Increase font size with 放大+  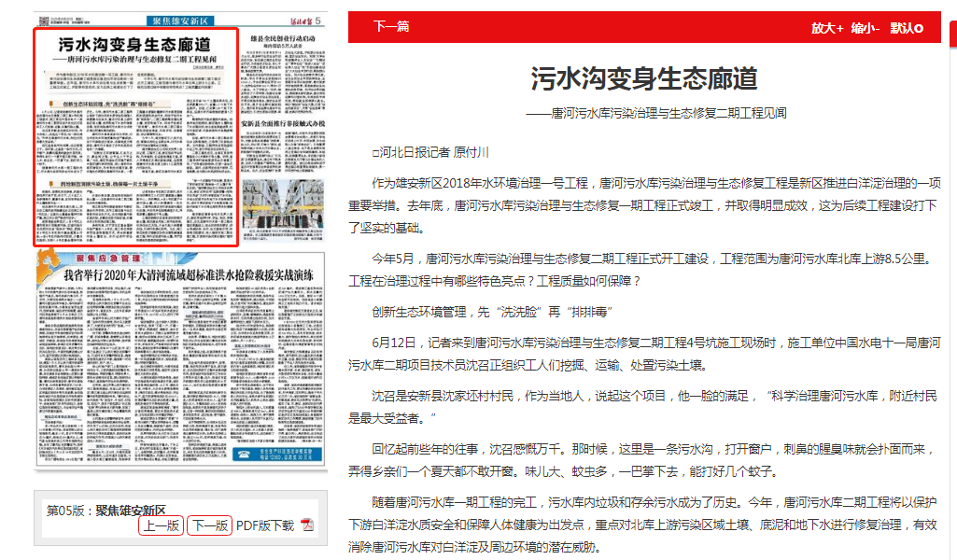coord(826,28)
